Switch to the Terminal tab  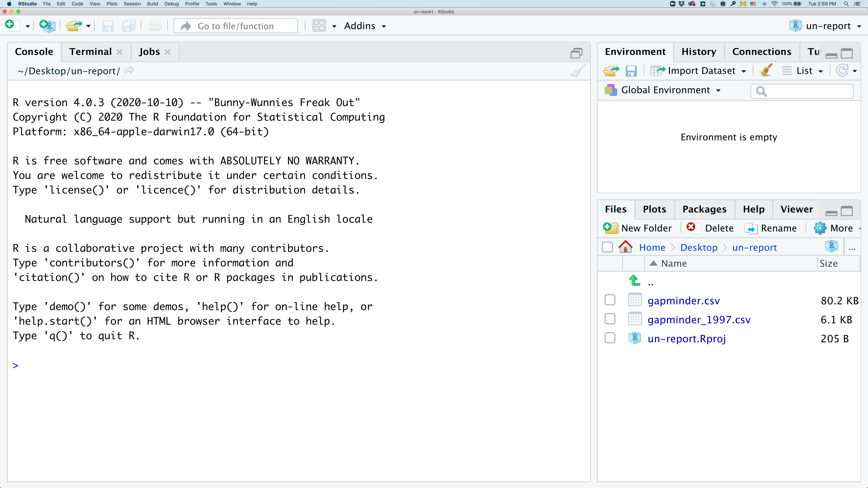[x=90, y=52]
